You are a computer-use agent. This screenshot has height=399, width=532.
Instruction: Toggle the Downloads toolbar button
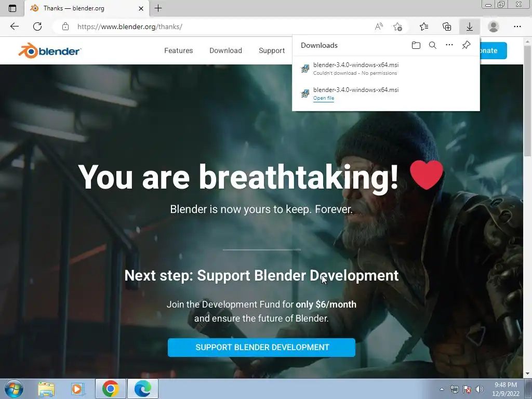pos(470,26)
